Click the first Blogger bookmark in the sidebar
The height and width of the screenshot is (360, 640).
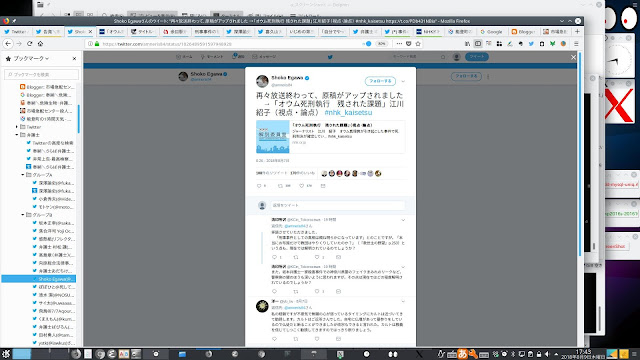coord(47,87)
